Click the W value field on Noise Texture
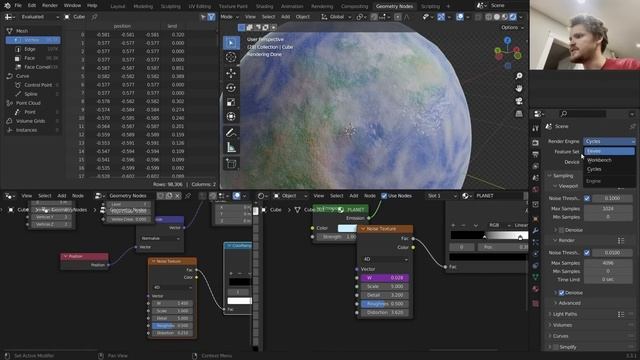The width and height of the screenshot is (640, 360). [384, 278]
